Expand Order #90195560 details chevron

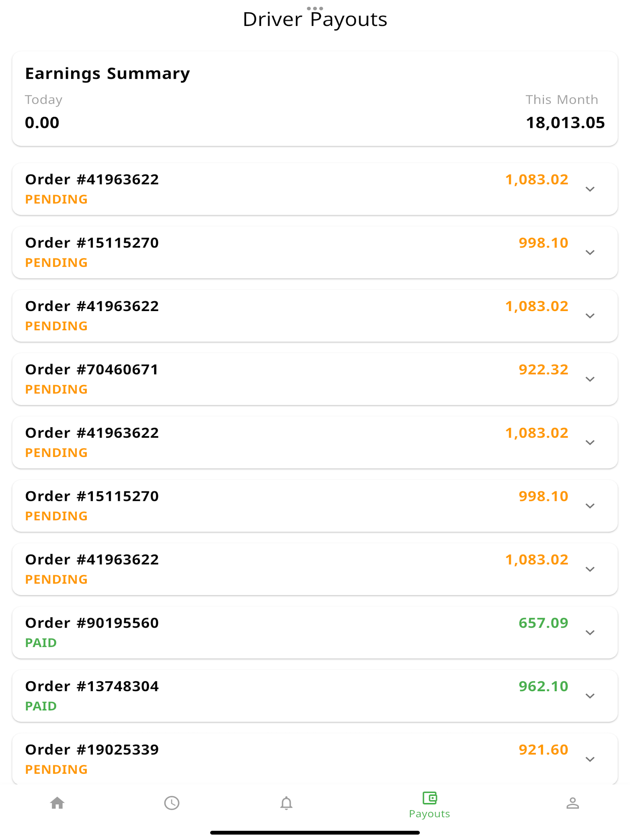click(590, 633)
